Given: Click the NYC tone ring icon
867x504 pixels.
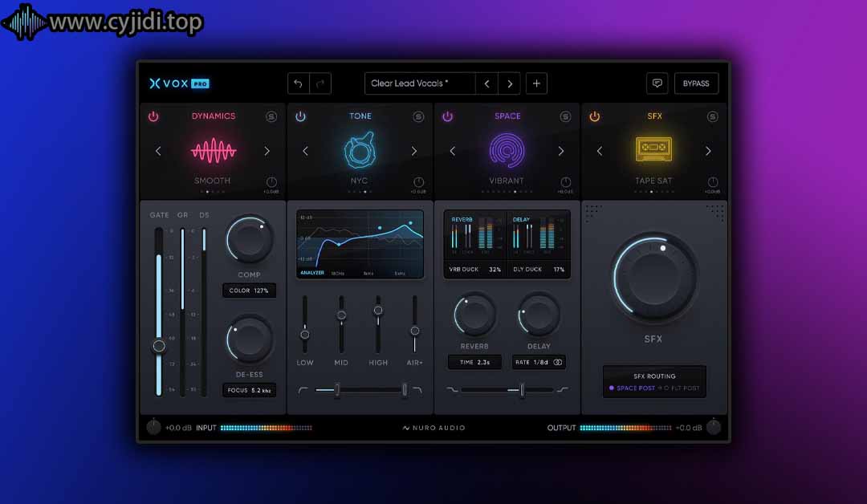Looking at the screenshot, I should [360, 150].
